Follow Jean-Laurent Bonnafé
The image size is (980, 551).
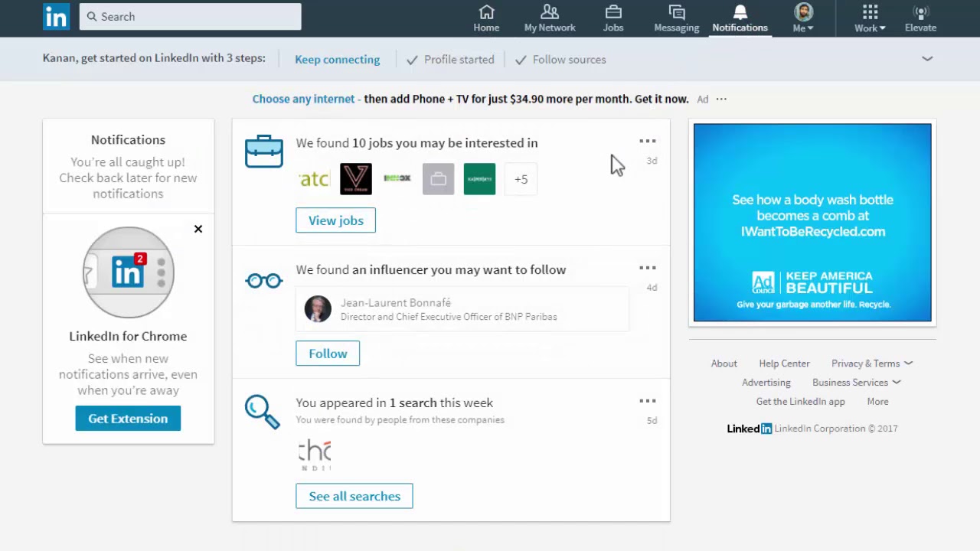point(328,354)
